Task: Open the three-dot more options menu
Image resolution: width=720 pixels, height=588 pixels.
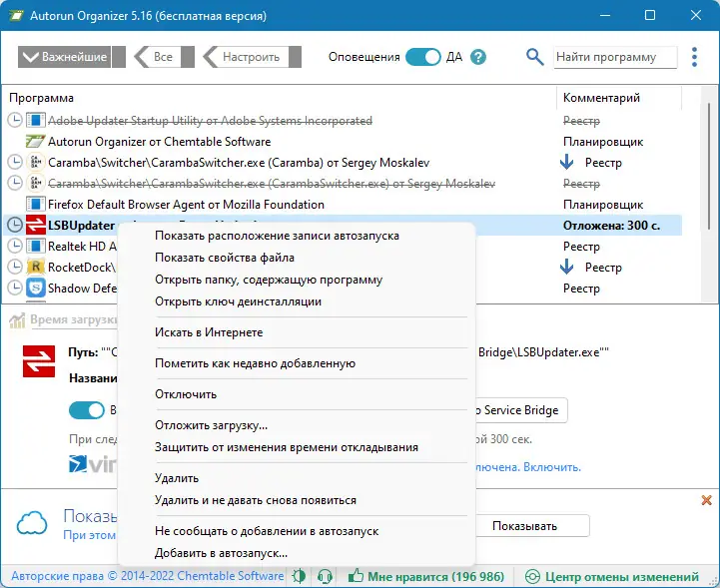Action: click(694, 57)
